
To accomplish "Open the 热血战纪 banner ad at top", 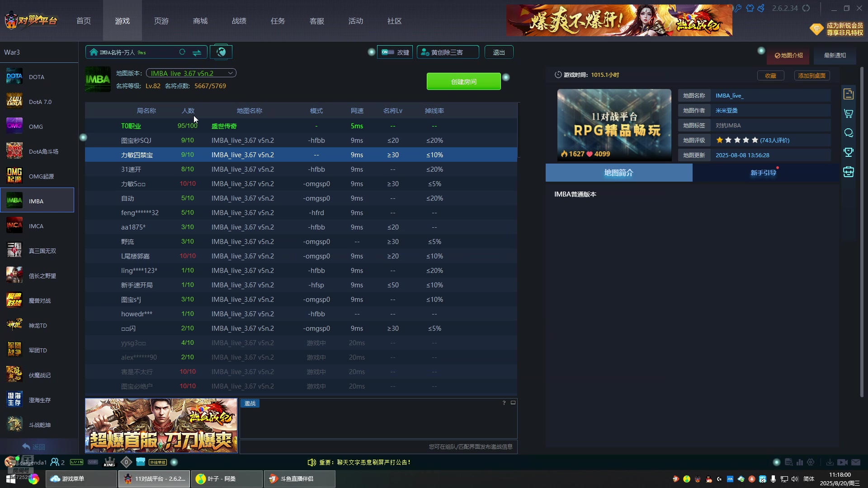I will click(619, 20).
